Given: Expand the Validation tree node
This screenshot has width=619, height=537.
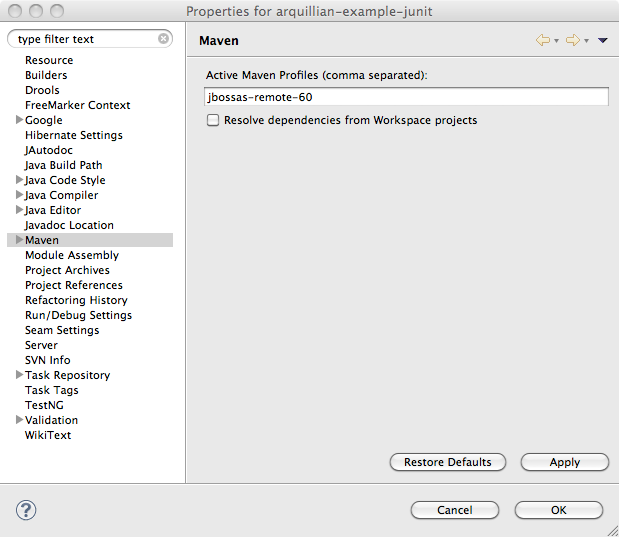Looking at the screenshot, I should coord(19,420).
